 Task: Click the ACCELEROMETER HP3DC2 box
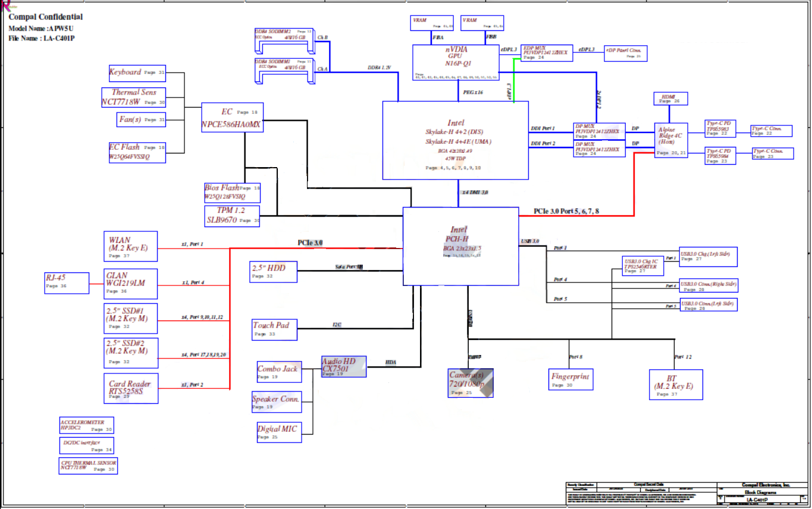tap(86, 425)
